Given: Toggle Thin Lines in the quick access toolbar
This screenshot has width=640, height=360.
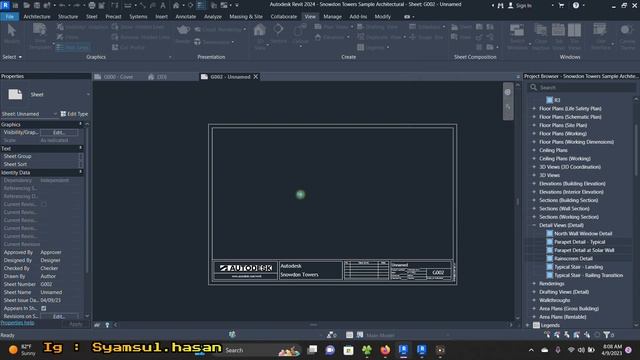Looking at the screenshot, I should tap(201, 5).
